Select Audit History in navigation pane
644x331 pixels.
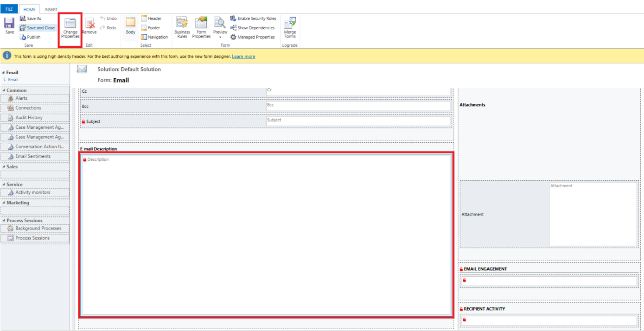29,118
